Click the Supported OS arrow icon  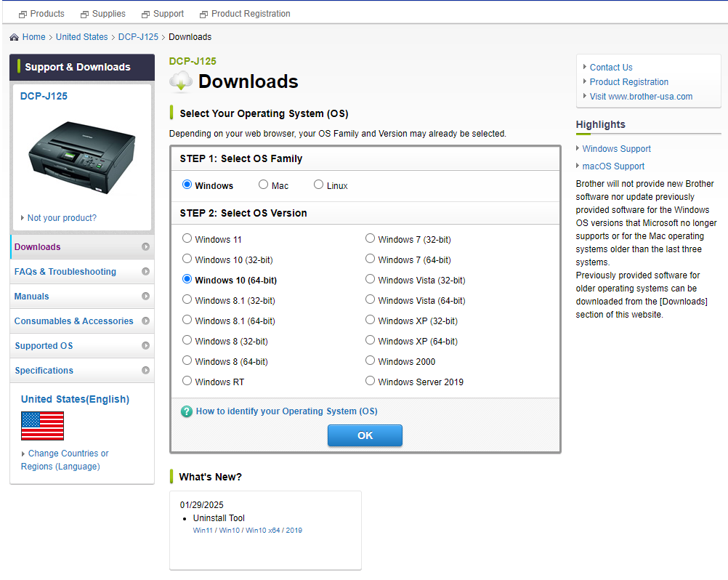coord(145,345)
